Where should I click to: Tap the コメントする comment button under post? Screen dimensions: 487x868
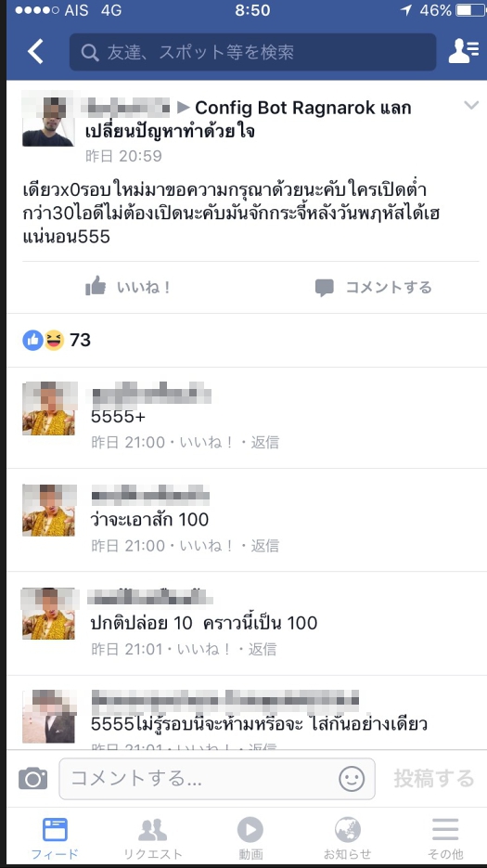373,287
